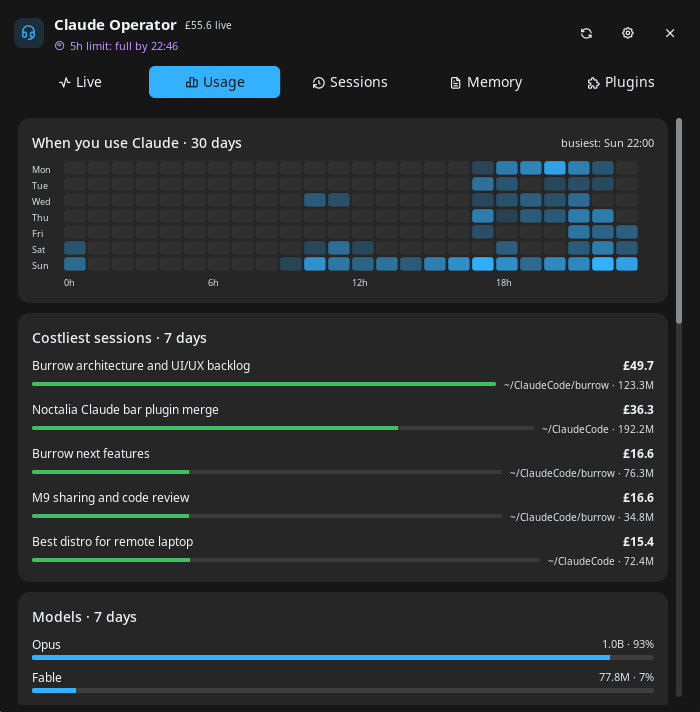Select the Usage tab

coord(214,82)
